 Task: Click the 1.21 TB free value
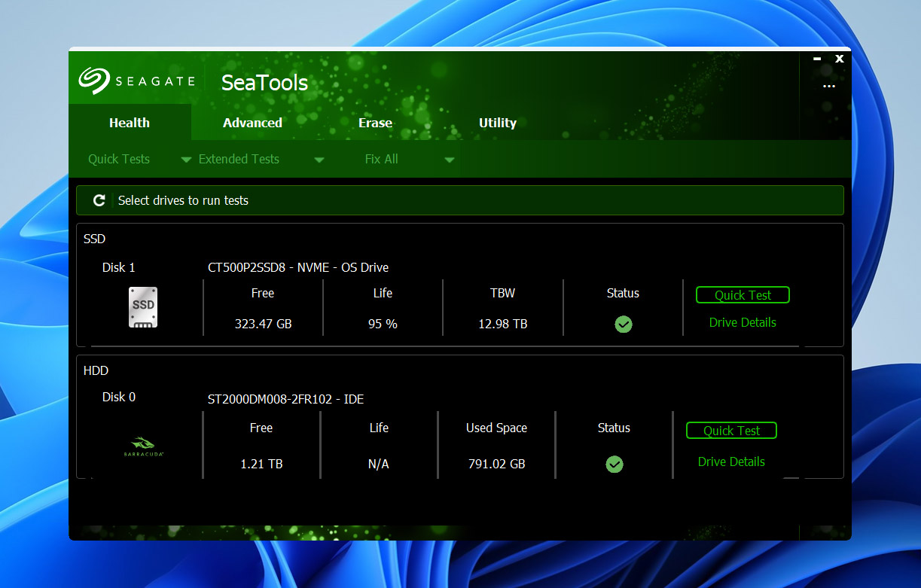tap(261, 464)
